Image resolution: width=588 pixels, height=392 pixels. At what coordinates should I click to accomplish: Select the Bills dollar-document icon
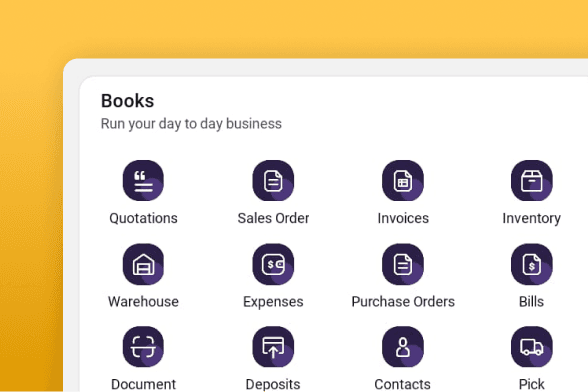(532, 264)
